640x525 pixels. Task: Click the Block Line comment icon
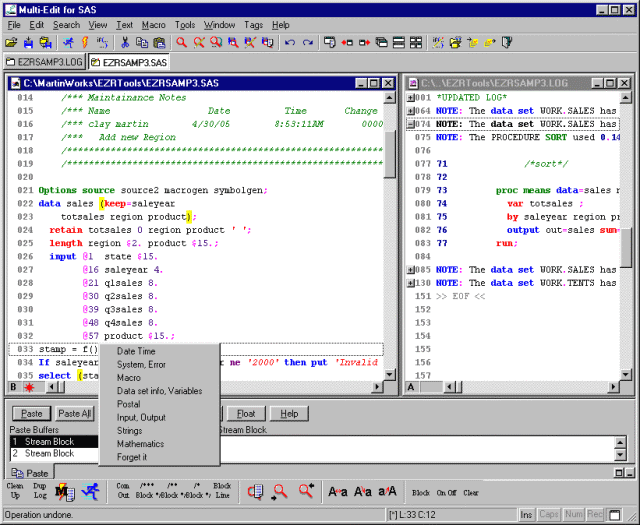222,491
